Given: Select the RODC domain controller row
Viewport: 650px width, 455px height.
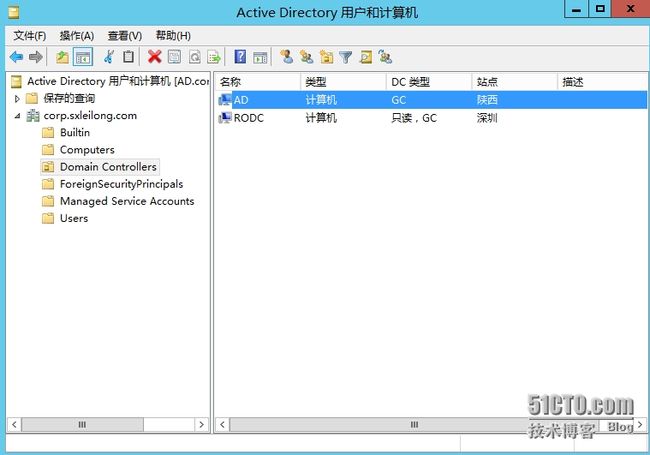Looking at the screenshot, I should point(431,118).
